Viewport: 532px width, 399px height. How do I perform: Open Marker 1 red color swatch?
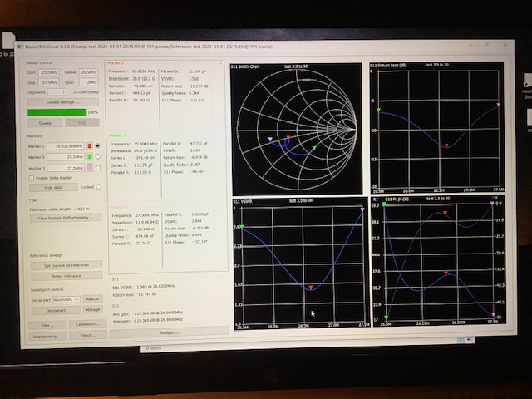90,146
